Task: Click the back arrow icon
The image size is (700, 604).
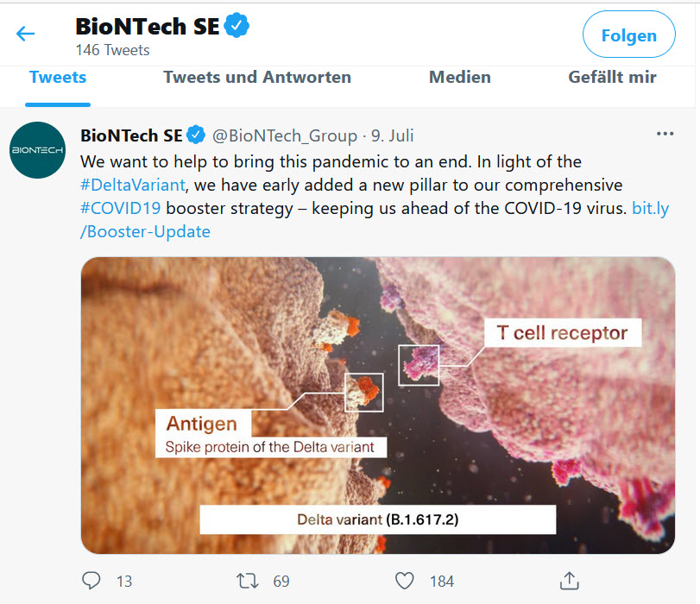Action: tap(26, 35)
